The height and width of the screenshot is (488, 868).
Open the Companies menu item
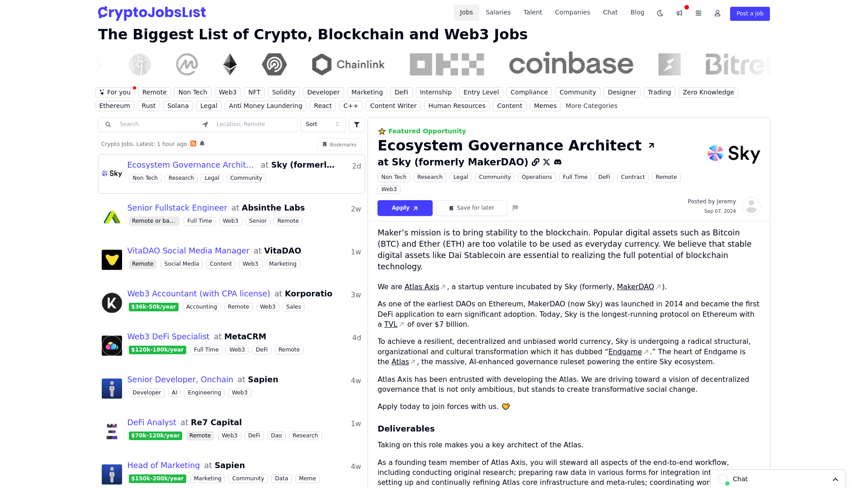click(572, 12)
